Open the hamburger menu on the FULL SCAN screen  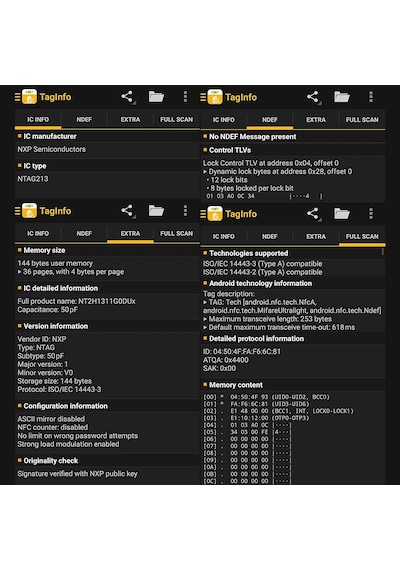coord(203,214)
